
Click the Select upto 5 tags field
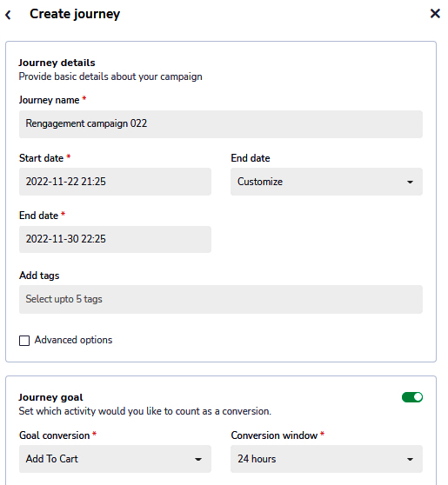[221, 299]
